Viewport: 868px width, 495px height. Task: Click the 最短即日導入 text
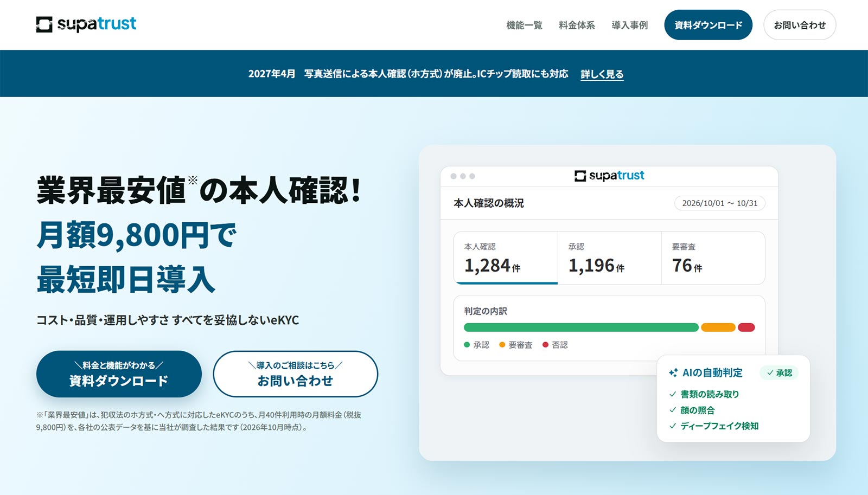(126, 280)
